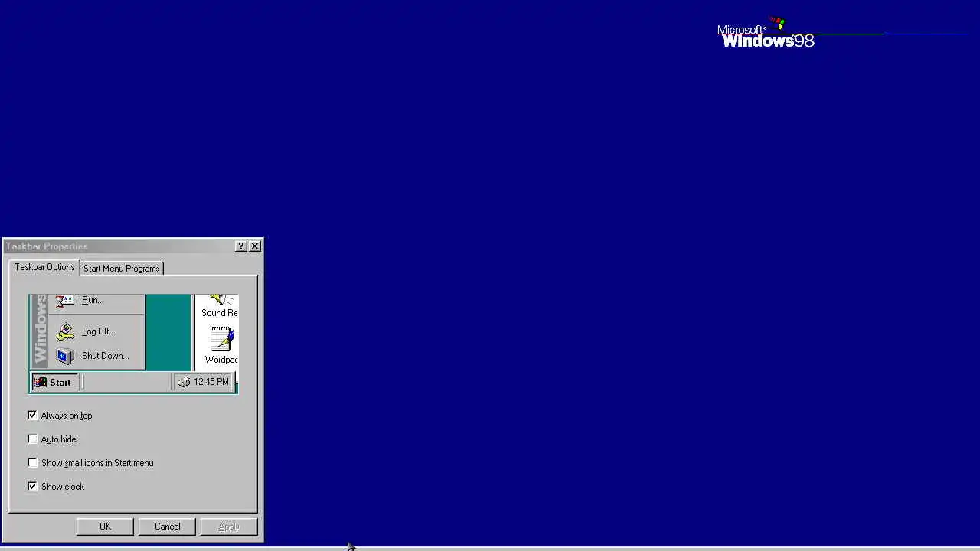980x551 pixels.
Task: Click the Log Off key icon in preview
Action: point(65,331)
